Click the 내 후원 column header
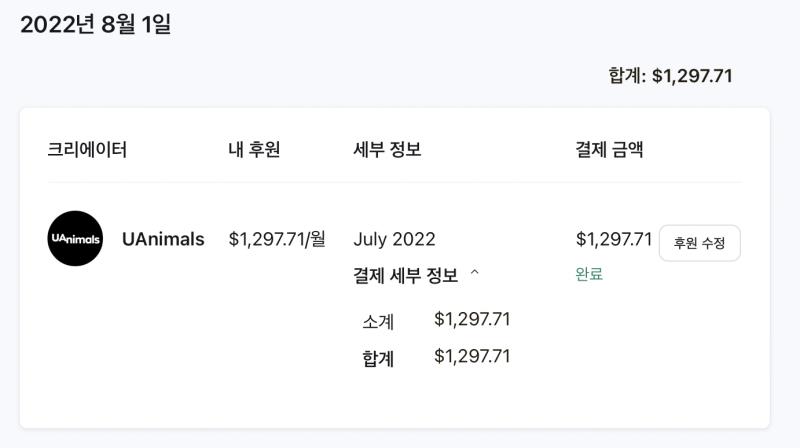800x448 pixels. 254,150
